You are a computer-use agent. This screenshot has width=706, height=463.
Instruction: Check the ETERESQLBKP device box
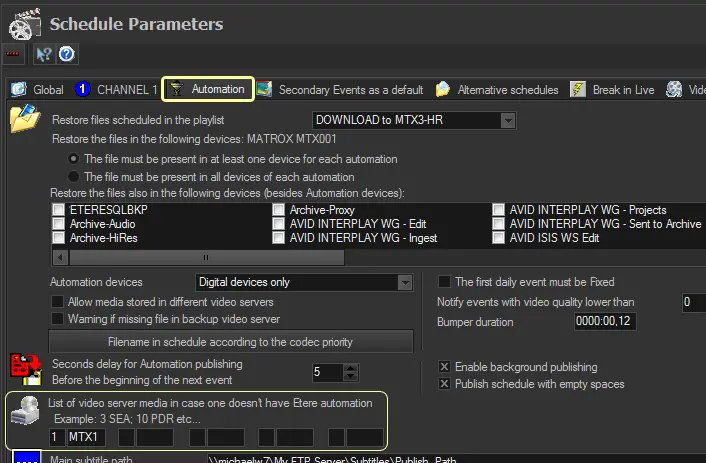point(58,210)
